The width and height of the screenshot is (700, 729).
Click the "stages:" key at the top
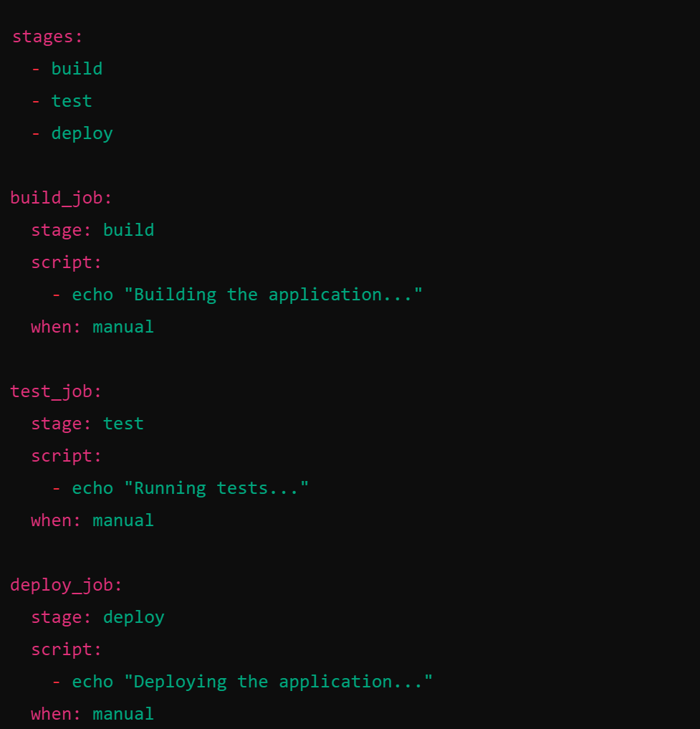(x=47, y=37)
